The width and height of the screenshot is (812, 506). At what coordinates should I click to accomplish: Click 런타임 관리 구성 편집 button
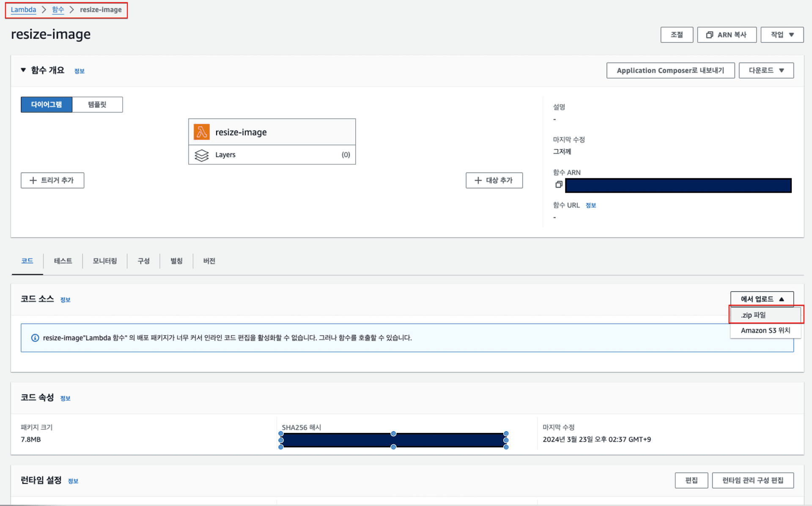(x=752, y=480)
